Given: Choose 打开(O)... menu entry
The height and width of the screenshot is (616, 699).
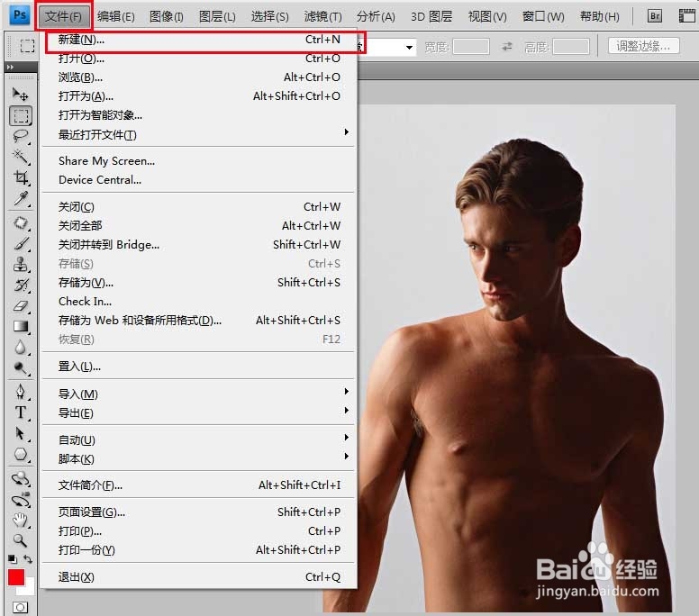Looking at the screenshot, I should click(x=199, y=59).
